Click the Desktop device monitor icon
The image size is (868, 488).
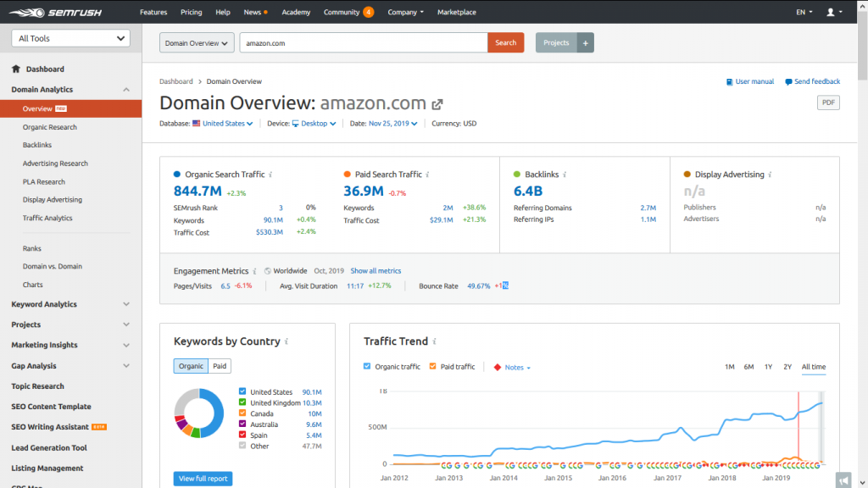pos(295,124)
